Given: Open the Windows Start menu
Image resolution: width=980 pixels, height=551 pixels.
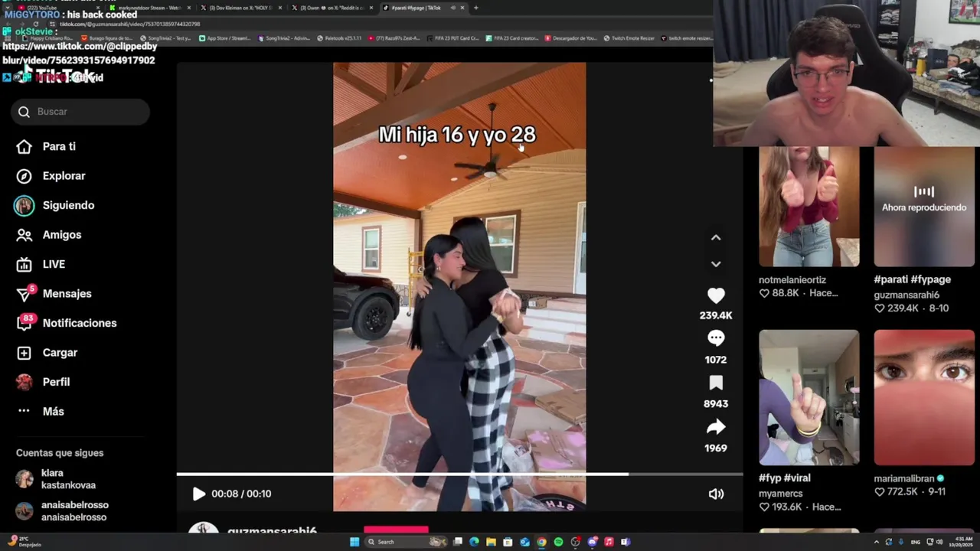Looking at the screenshot, I should pyautogui.click(x=354, y=542).
